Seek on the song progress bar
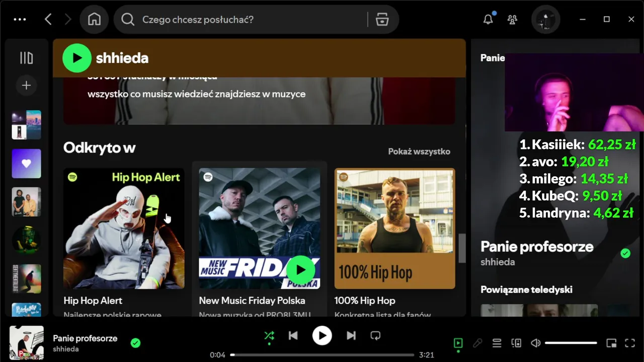The image size is (644, 362). point(322,355)
